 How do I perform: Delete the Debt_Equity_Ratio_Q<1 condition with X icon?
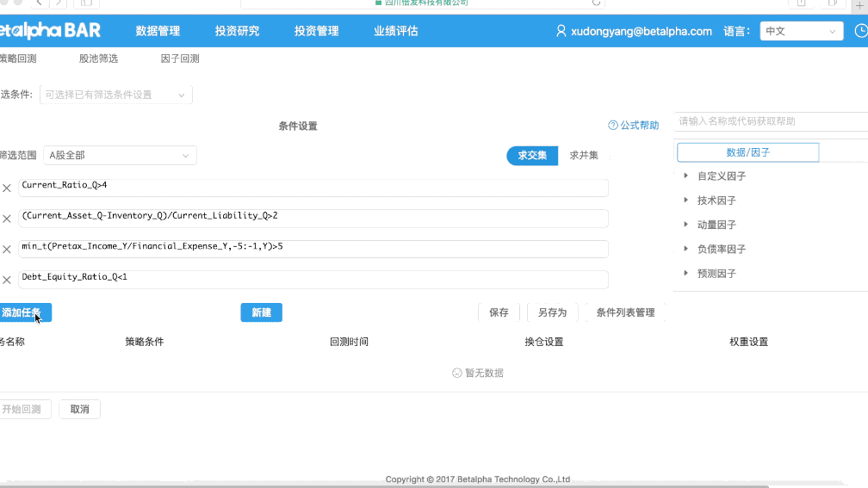click(7, 280)
